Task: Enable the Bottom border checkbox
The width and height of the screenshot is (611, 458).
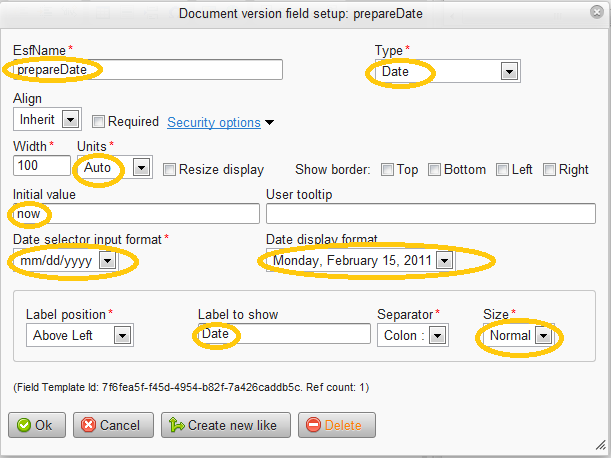Action: 434,170
